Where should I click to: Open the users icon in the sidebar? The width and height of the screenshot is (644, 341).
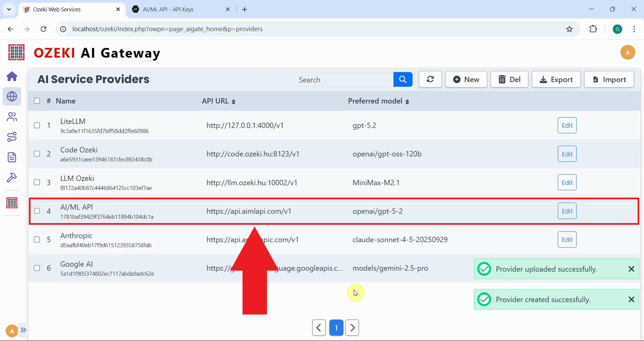(12, 117)
